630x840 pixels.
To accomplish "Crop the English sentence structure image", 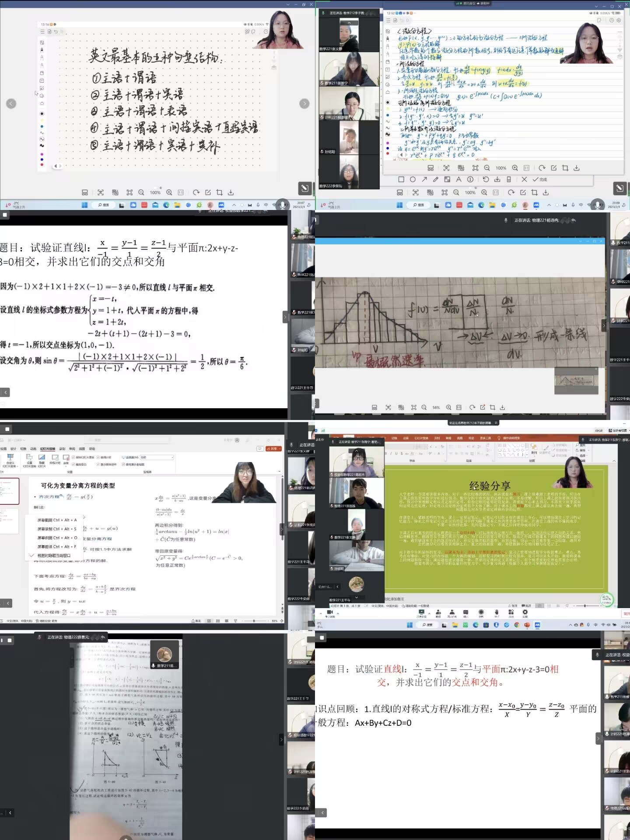I will (x=219, y=192).
